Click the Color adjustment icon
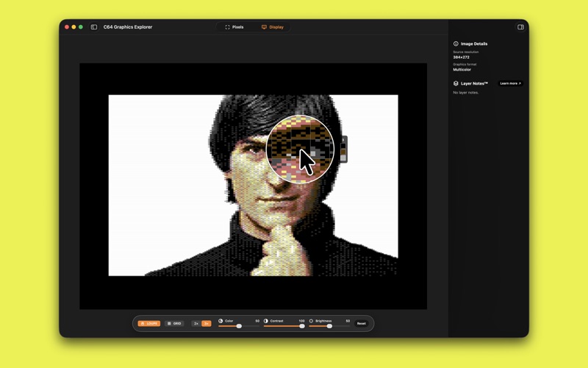The height and width of the screenshot is (368, 588). [220, 321]
